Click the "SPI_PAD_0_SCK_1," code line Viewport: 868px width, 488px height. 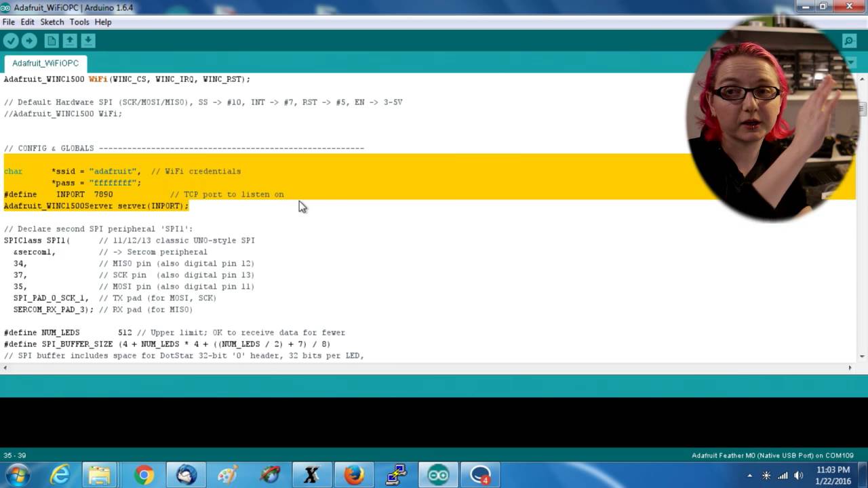click(x=115, y=298)
